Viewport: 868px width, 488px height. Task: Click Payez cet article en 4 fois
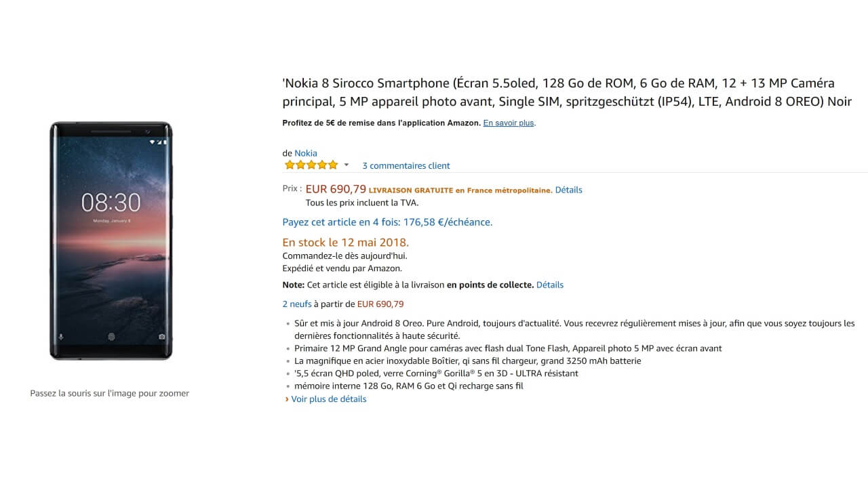click(387, 222)
